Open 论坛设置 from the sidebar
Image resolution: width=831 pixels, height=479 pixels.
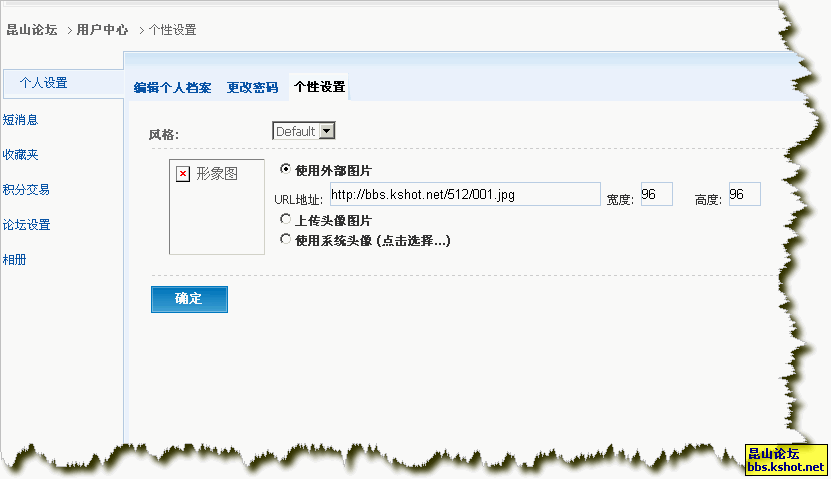(27, 225)
